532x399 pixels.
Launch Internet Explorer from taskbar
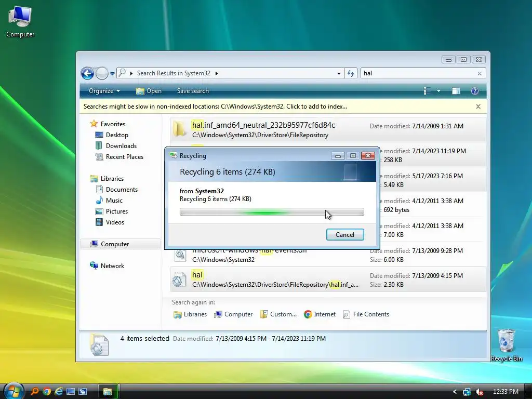59,392
